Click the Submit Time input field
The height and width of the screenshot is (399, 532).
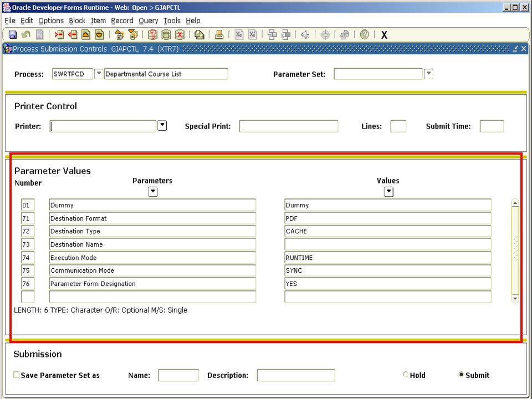click(492, 126)
